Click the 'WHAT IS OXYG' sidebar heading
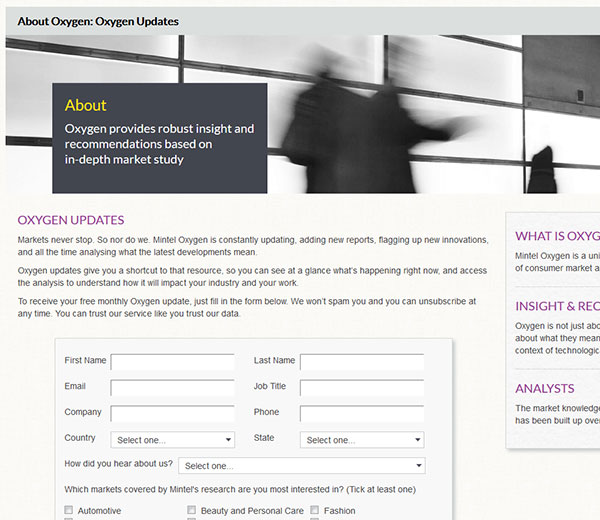The image size is (600, 520). point(558,236)
